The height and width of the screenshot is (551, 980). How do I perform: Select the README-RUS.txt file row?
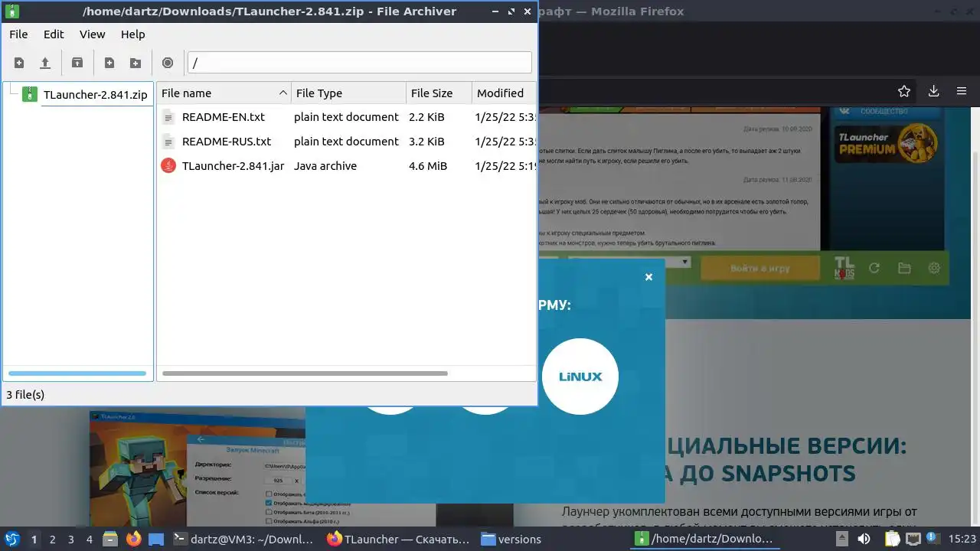(347, 142)
